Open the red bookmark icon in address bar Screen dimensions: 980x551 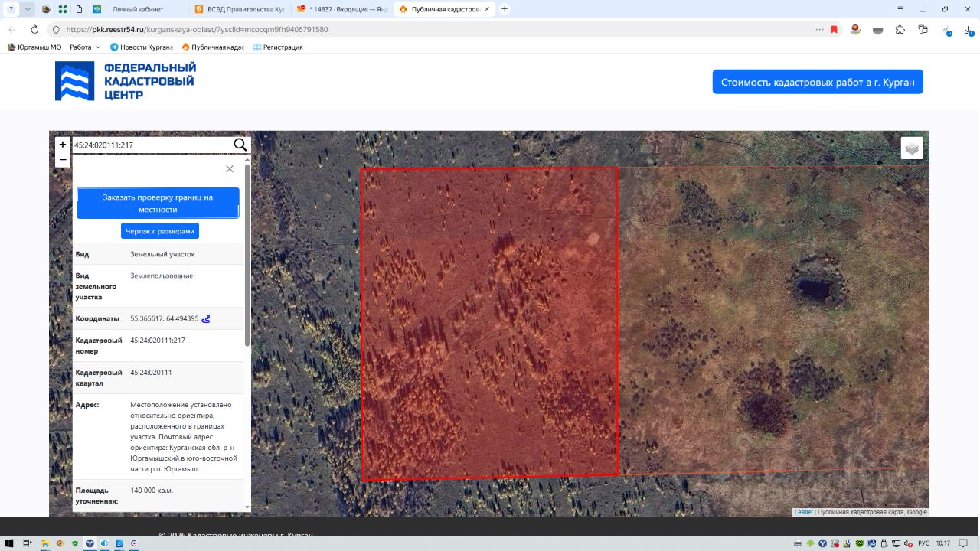pyautogui.click(x=834, y=29)
